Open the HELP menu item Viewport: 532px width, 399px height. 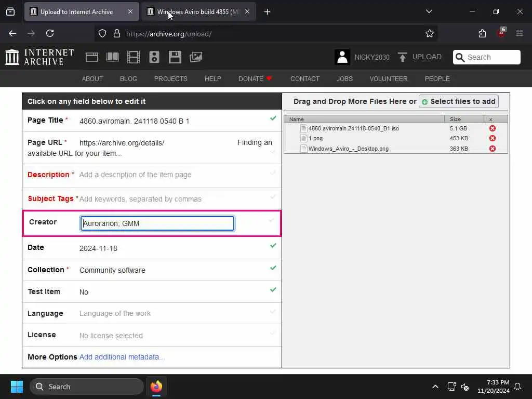click(x=212, y=79)
